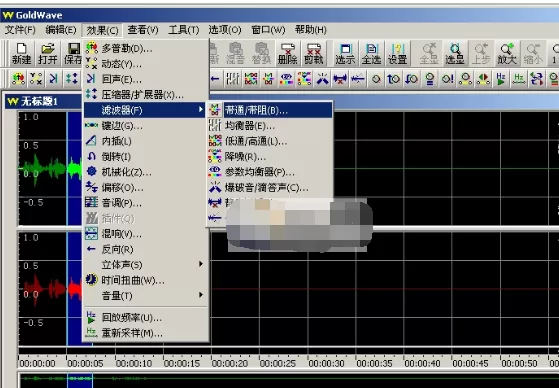Screen dimensions: 559x388
Task: Click the circle with exclamation mark toolbar icon
Action: 447,79
